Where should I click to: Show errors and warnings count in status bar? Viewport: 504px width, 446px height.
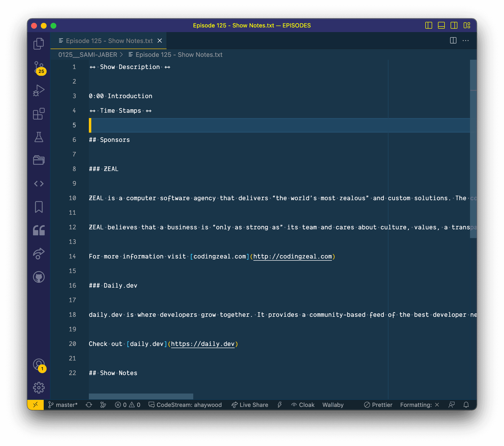[127, 405]
